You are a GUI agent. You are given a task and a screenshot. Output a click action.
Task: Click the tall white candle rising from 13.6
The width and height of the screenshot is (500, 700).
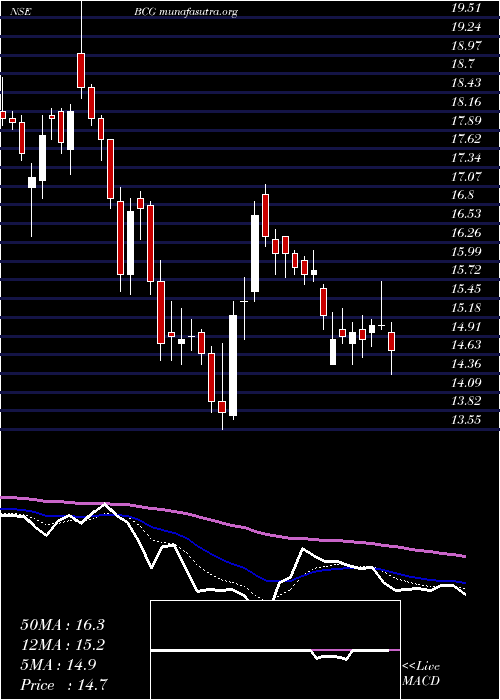click(x=233, y=365)
